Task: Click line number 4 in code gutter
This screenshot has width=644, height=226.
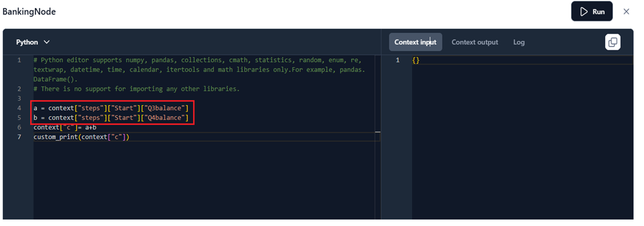Action: [x=19, y=108]
